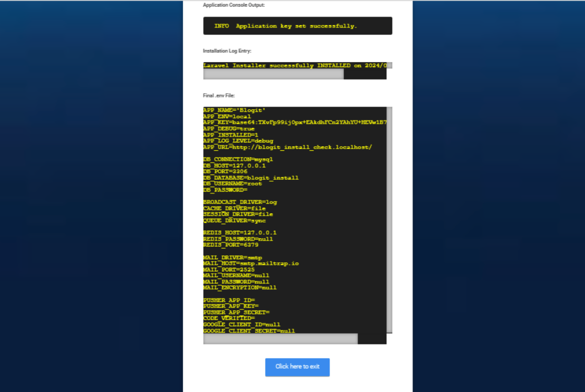Click the GOOGLE_CLIENT_ID=null line

click(x=241, y=325)
